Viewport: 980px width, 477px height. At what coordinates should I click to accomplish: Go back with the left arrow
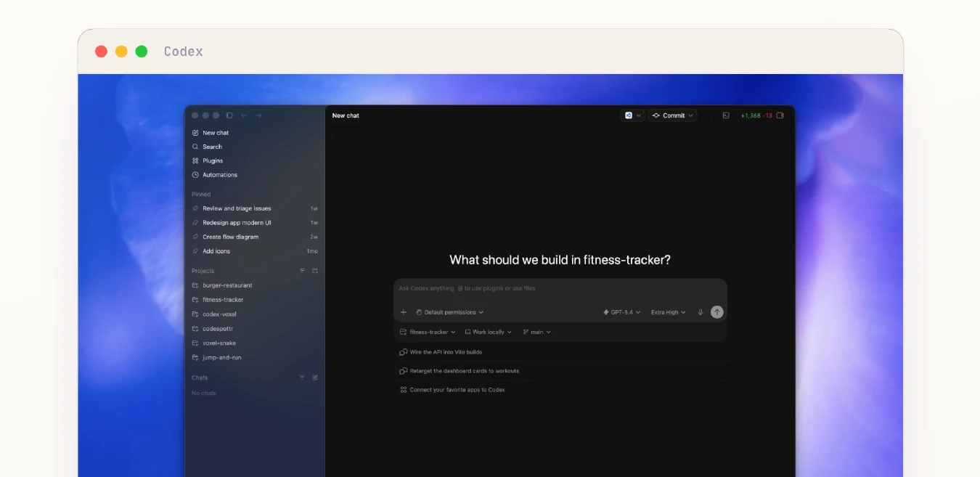244,115
